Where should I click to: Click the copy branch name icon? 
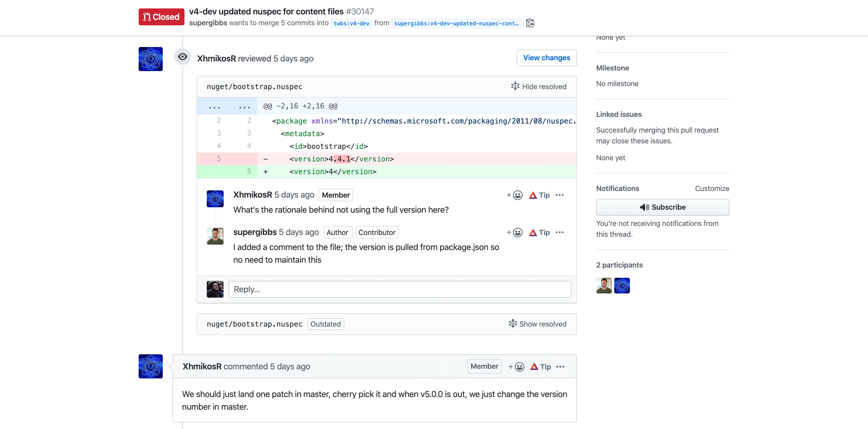(x=530, y=23)
